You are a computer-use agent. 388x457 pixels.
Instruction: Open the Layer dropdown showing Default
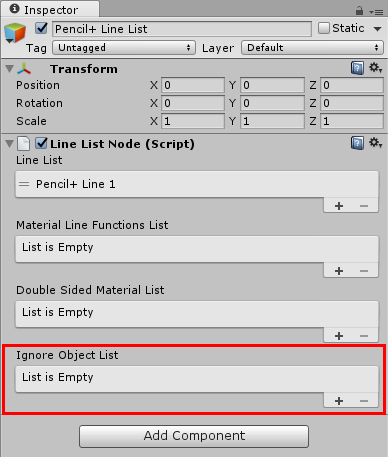312,48
